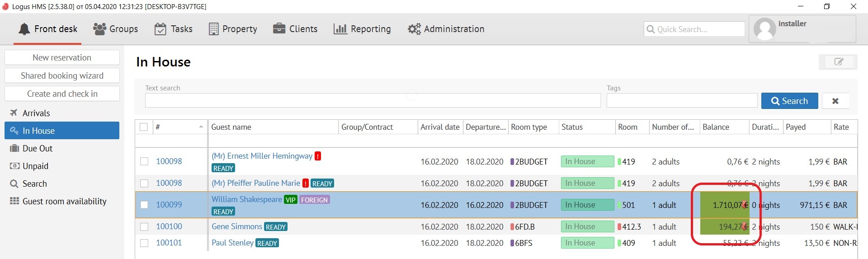The width and height of the screenshot is (868, 259).
Task: Open the Property menu
Action: pos(233,29)
